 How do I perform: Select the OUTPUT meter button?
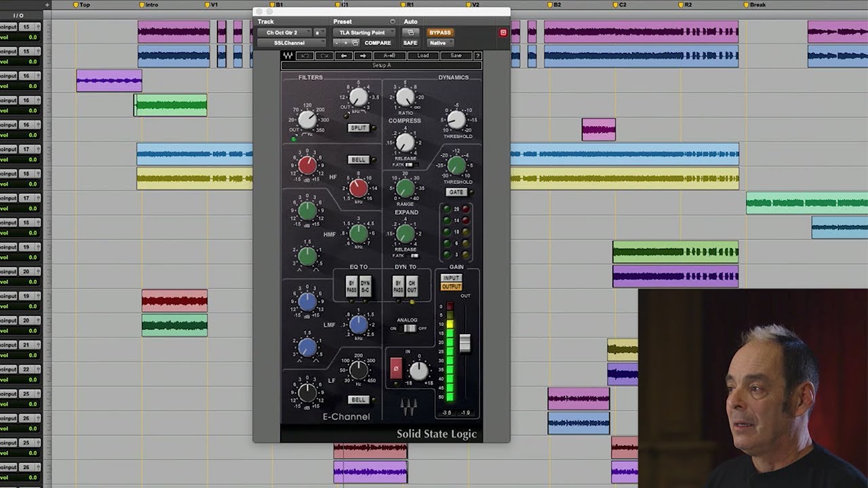[x=451, y=287]
